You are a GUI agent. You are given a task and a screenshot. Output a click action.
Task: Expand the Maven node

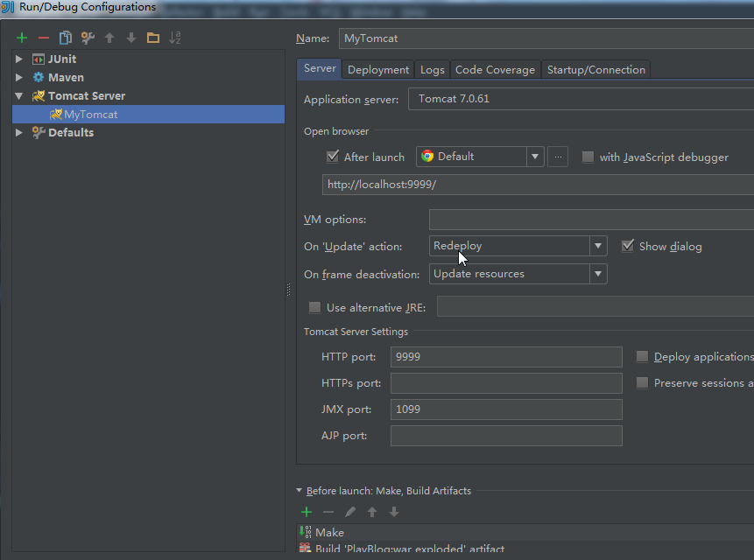click(x=18, y=77)
